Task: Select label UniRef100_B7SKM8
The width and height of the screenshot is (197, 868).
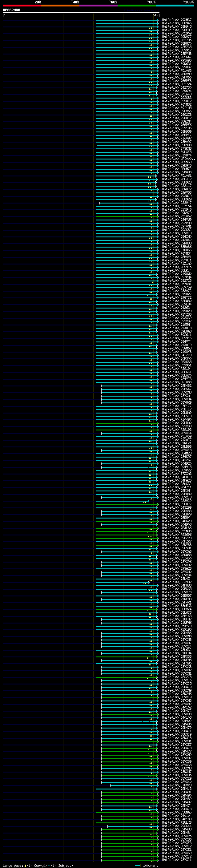Action: click(x=177, y=149)
